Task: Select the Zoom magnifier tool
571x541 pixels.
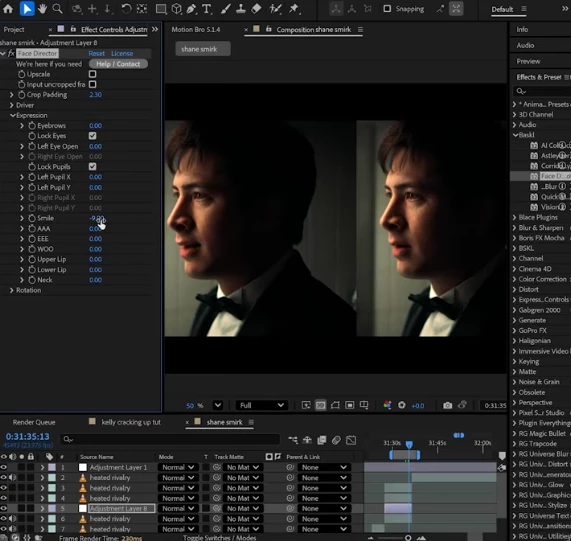Action: pos(58,9)
